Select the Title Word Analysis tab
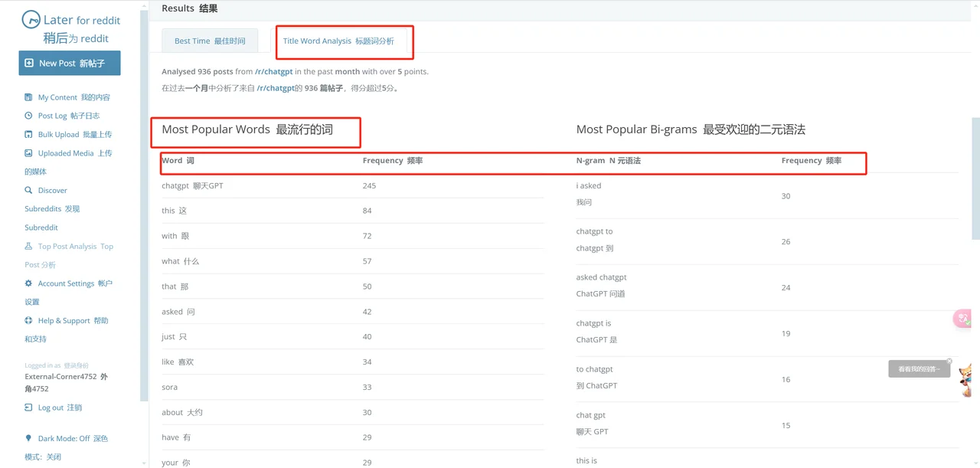 coord(338,41)
